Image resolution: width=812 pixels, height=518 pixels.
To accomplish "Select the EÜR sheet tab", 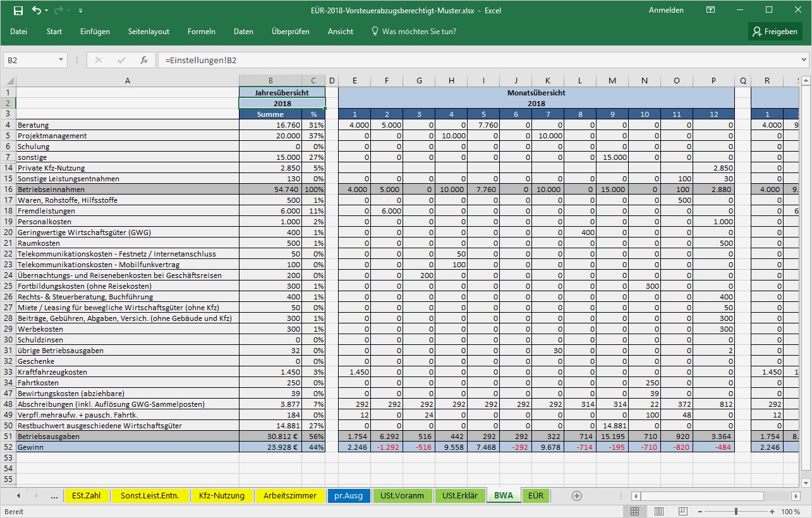I will (535, 496).
